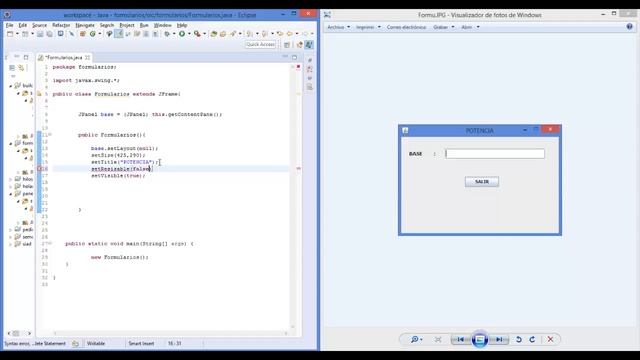
Task: Go to the next photo in the Photo Viewer
Action: pyautogui.click(x=499, y=339)
